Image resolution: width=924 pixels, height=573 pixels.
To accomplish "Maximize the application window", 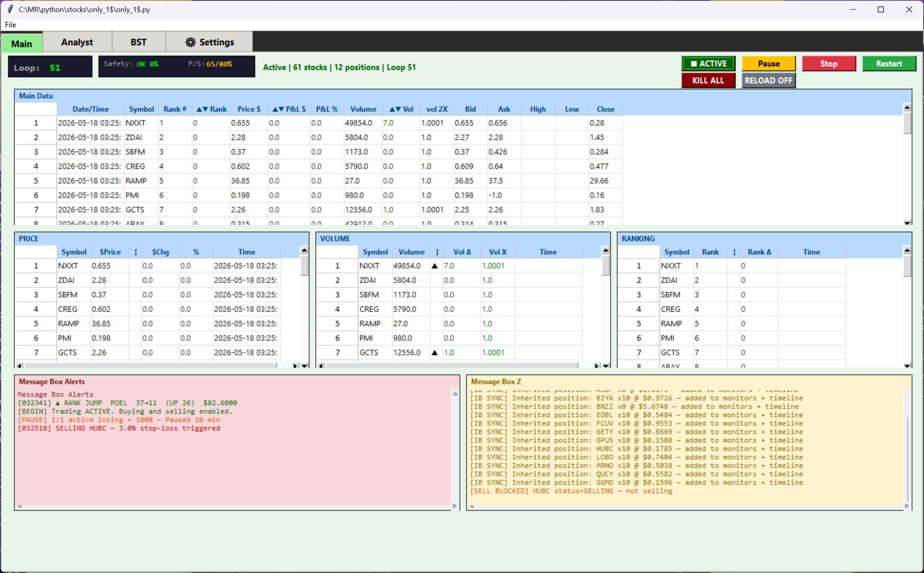I will pyautogui.click(x=881, y=9).
